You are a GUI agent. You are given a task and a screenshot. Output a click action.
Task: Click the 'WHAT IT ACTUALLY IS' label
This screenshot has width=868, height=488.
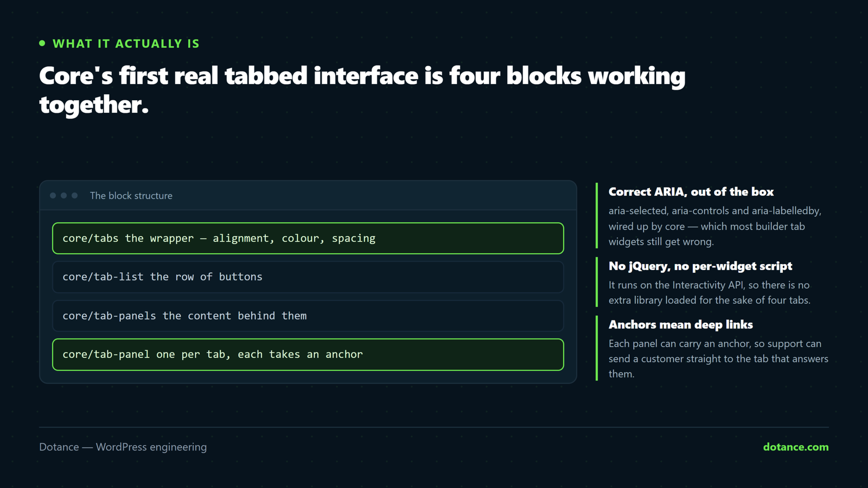point(126,43)
